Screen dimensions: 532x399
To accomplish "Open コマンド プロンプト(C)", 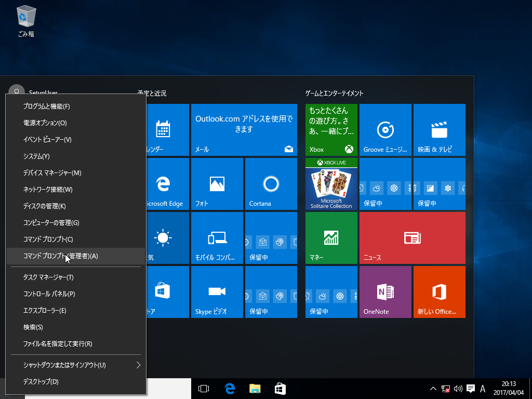I will point(76,240).
